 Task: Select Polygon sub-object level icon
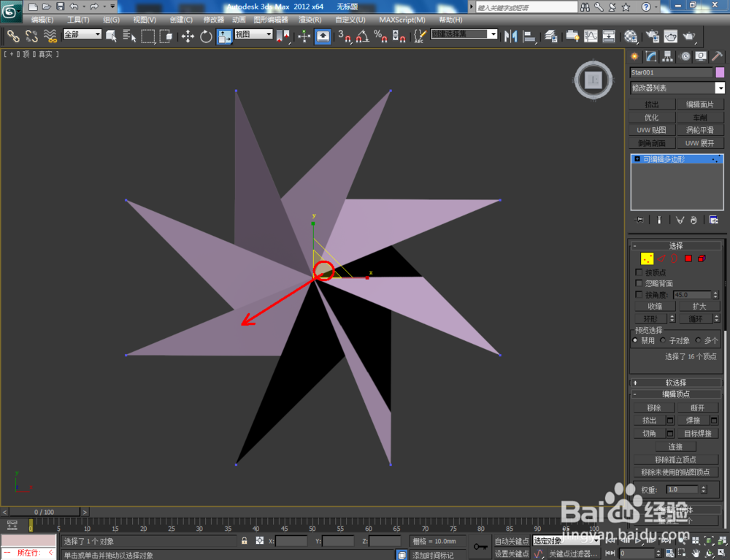(688, 258)
